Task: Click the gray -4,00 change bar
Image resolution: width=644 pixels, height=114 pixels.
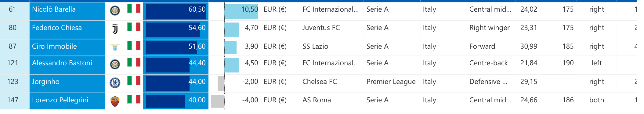Action: tap(218, 101)
